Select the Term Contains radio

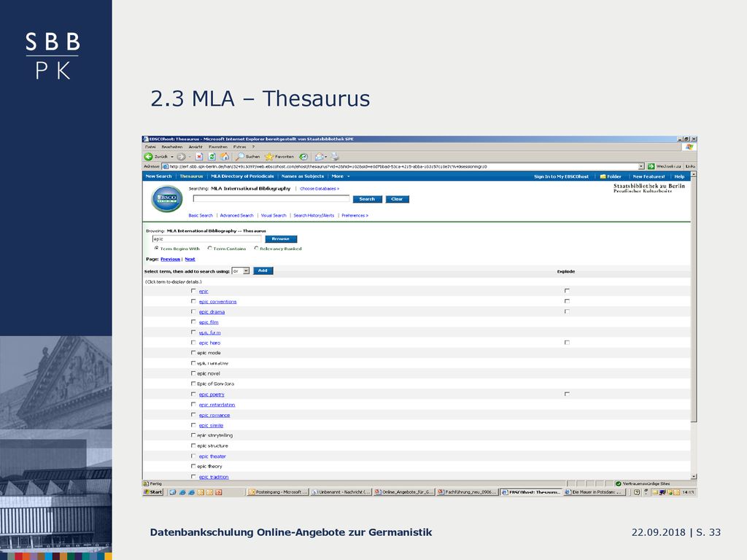[x=209, y=248]
